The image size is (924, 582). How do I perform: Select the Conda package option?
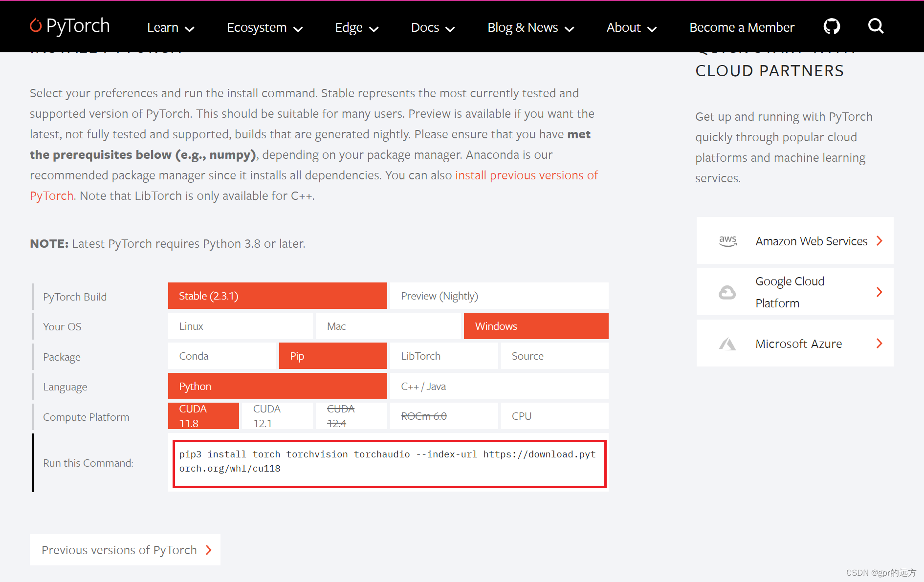(222, 356)
